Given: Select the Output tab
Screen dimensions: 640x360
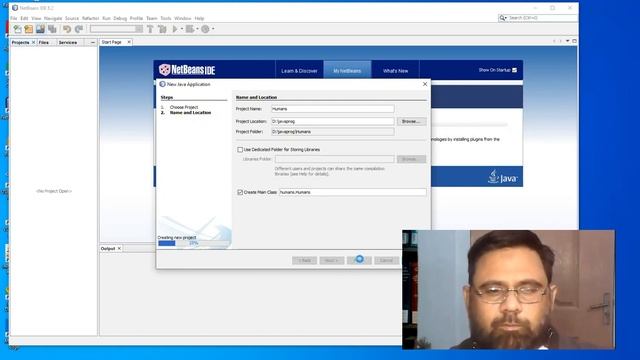Looking at the screenshot, I should (108, 249).
